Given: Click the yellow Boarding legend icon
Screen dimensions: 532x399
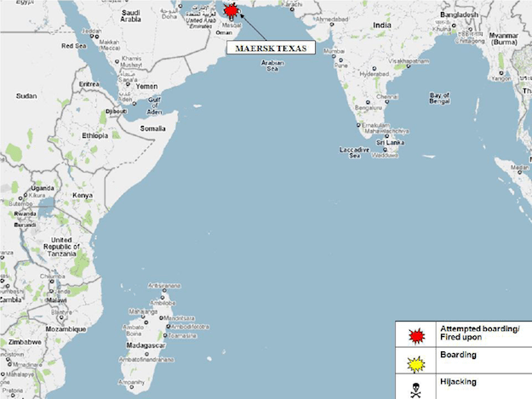Looking at the screenshot, I should (416, 364).
